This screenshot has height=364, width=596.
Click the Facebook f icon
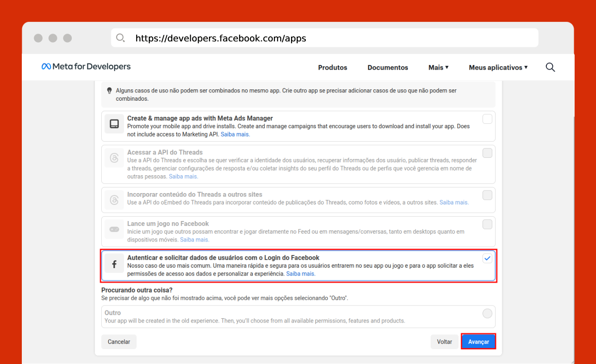[114, 264]
